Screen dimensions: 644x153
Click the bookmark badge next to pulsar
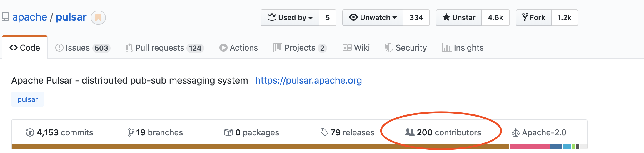click(98, 18)
